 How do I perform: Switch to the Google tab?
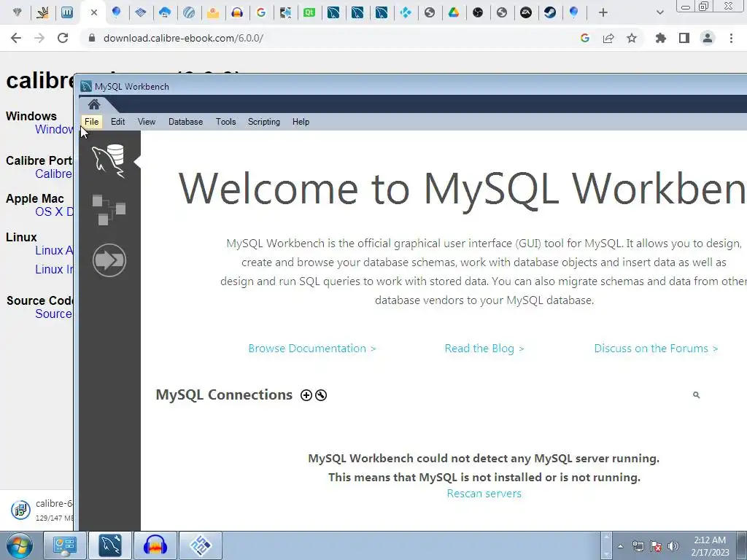(261, 13)
